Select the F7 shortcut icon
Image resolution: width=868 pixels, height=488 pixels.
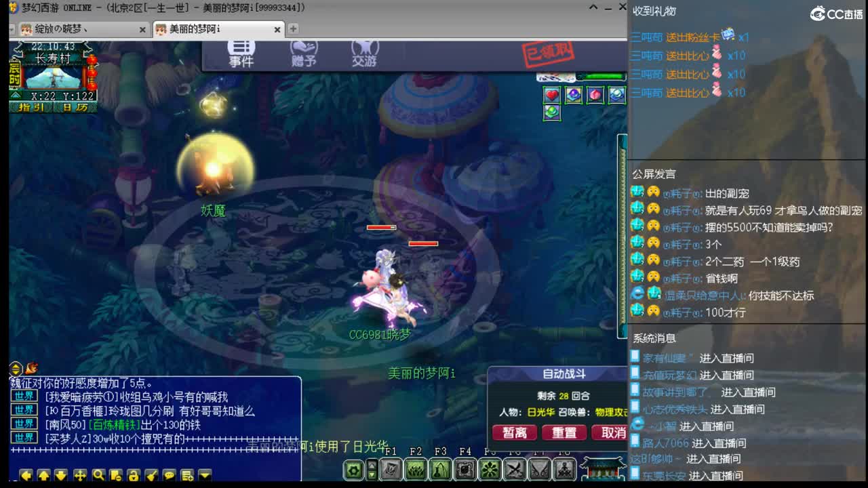(x=540, y=469)
